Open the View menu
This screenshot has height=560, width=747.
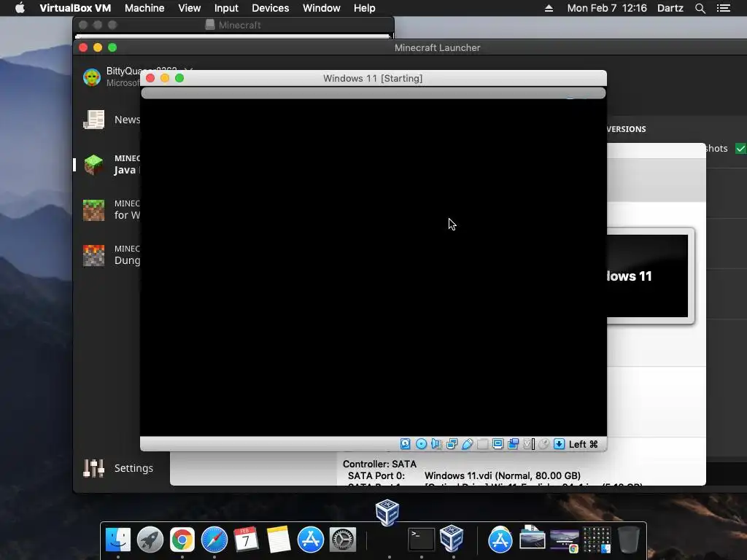click(189, 8)
